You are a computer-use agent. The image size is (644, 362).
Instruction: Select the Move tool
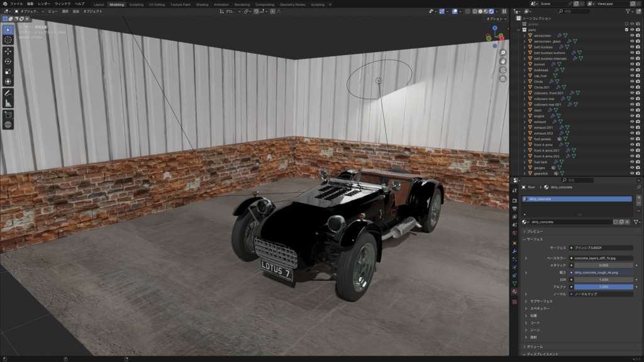tap(8, 52)
